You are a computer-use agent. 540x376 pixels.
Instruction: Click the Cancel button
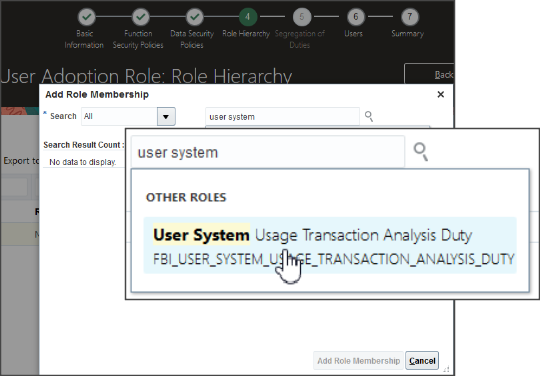tap(422, 361)
